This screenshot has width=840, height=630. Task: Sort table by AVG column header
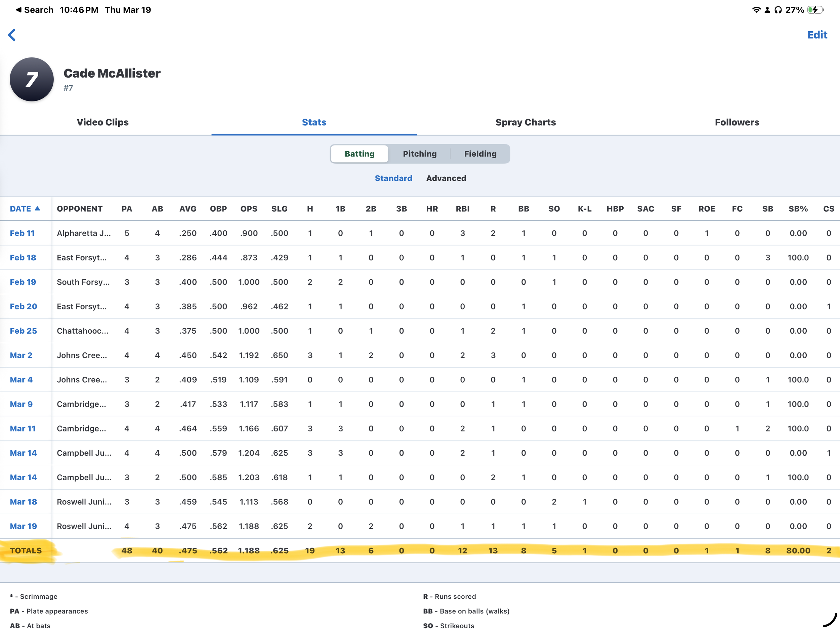point(187,209)
